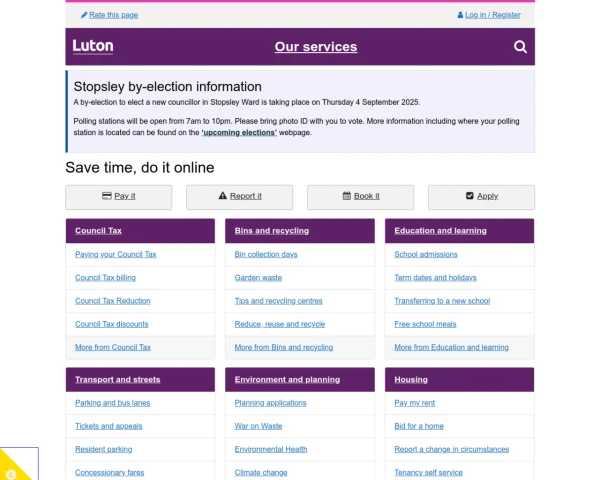600x480 pixels.
Task: Open the Our services menu
Action: tap(316, 46)
